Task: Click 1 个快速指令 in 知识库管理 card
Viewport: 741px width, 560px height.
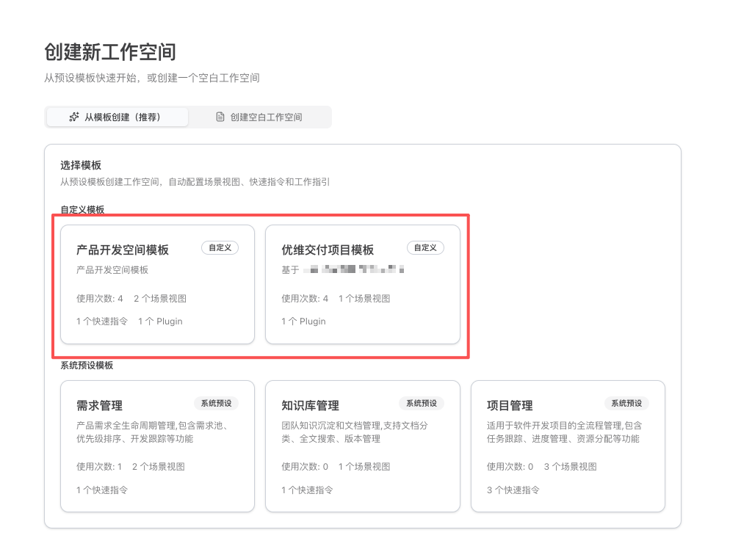Action: (307, 490)
